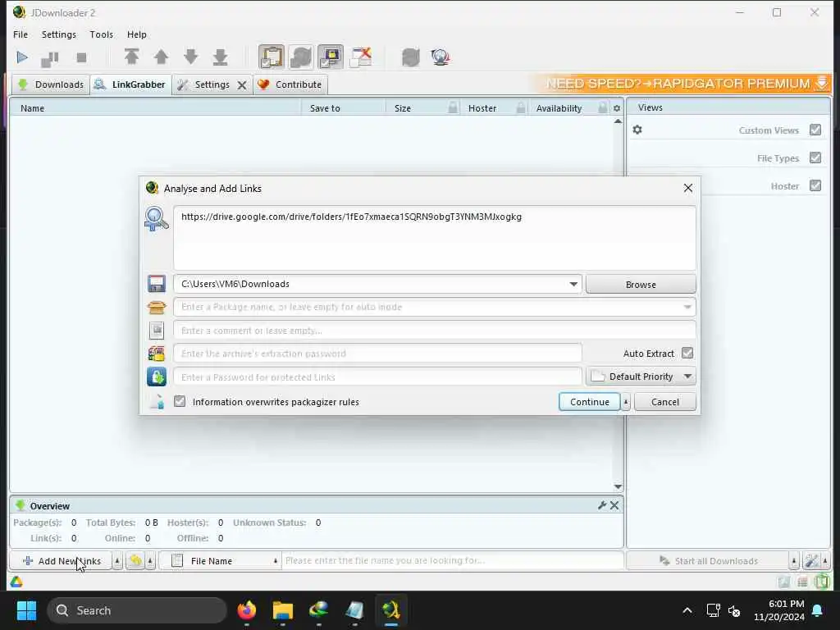Open File Explorer from the taskbar
This screenshot has height=630, width=840.
tap(283, 610)
